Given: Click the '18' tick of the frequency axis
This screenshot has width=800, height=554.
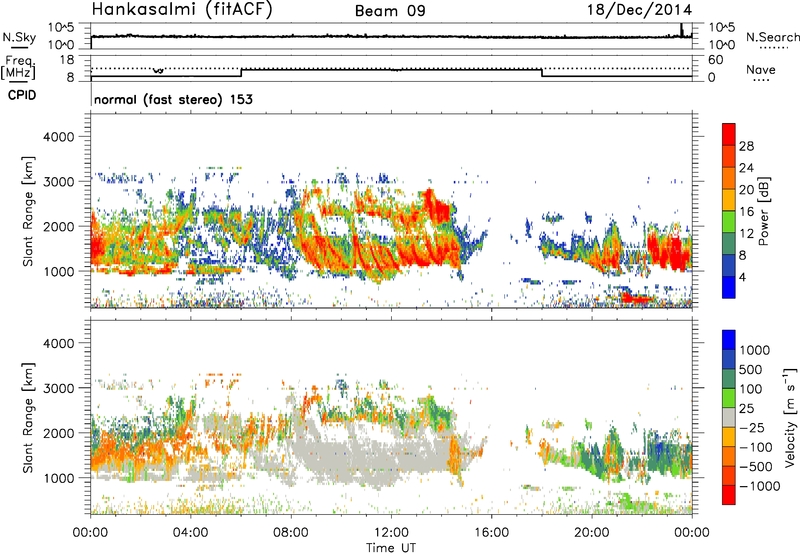Looking at the screenshot, I should tap(67, 60).
